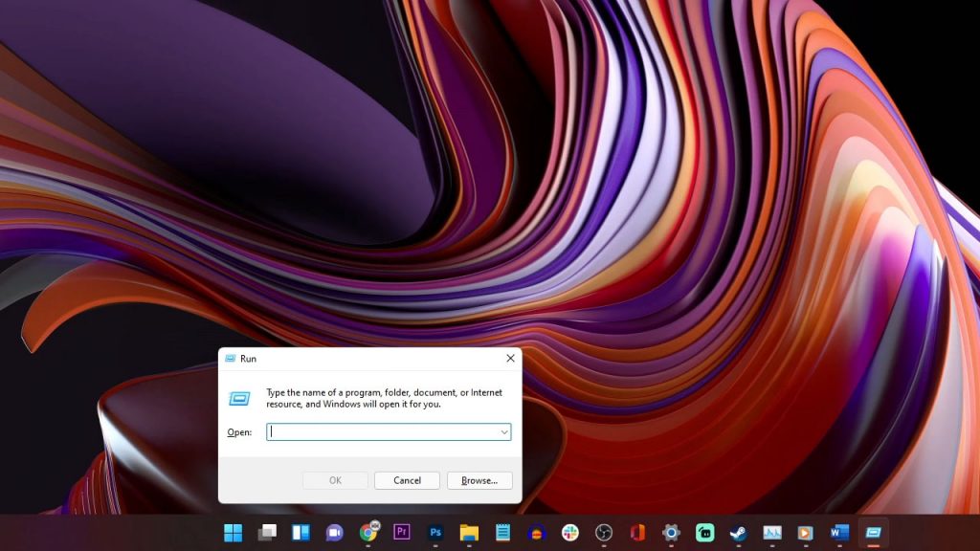This screenshot has width=980, height=551.
Task: Click the Run title bar icon
Action: [230, 359]
